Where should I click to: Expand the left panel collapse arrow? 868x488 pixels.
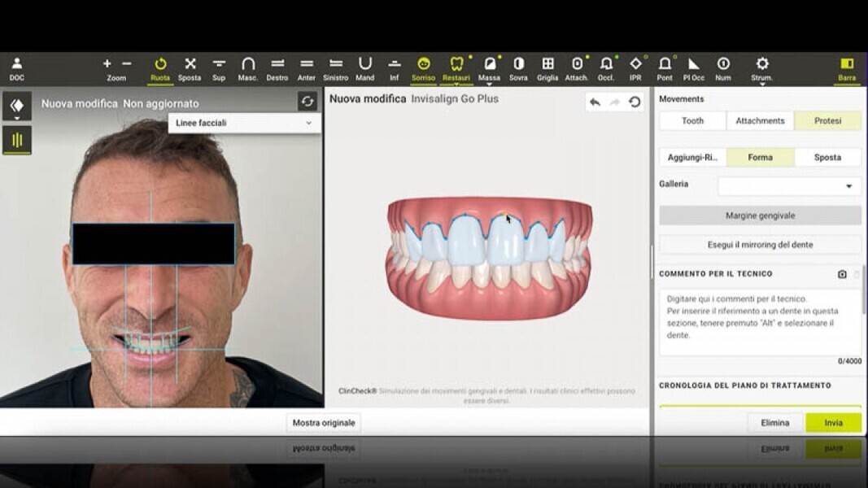tap(17, 106)
